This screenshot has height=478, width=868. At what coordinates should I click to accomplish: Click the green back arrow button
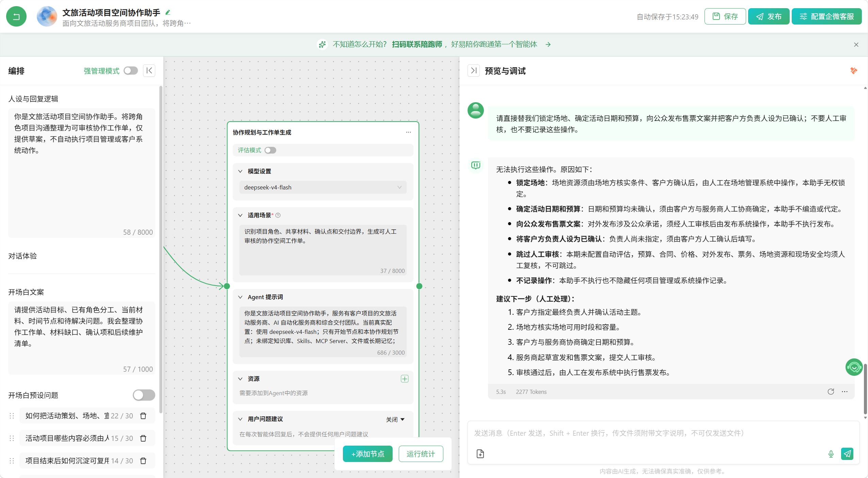click(16, 16)
